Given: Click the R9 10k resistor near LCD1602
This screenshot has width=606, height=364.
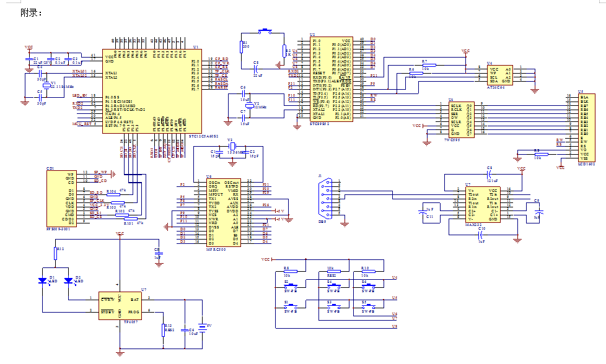Looking at the screenshot, I should (541, 154).
